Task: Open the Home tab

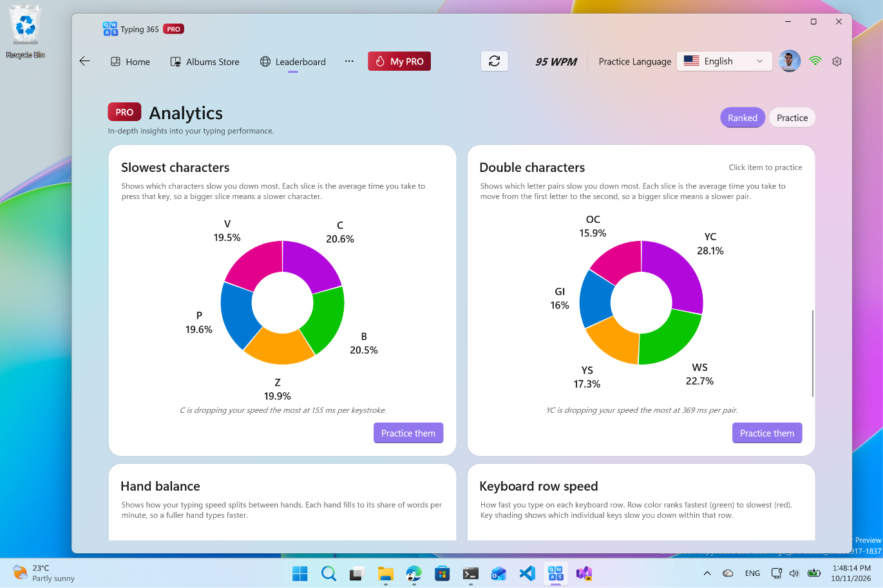Action: coord(130,62)
